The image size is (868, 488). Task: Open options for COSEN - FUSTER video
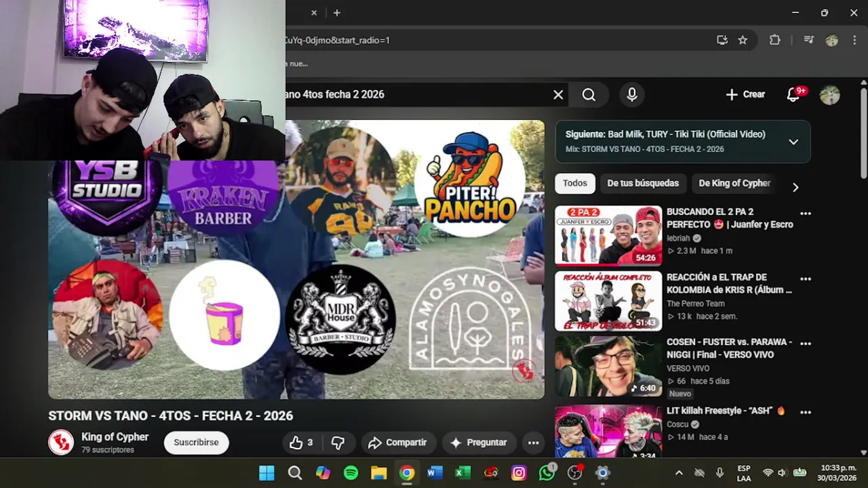806,344
